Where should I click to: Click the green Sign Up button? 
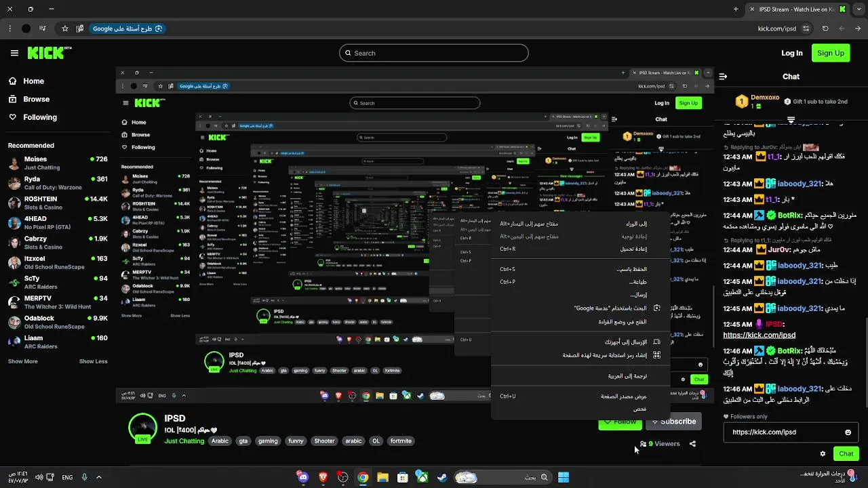(x=831, y=53)
